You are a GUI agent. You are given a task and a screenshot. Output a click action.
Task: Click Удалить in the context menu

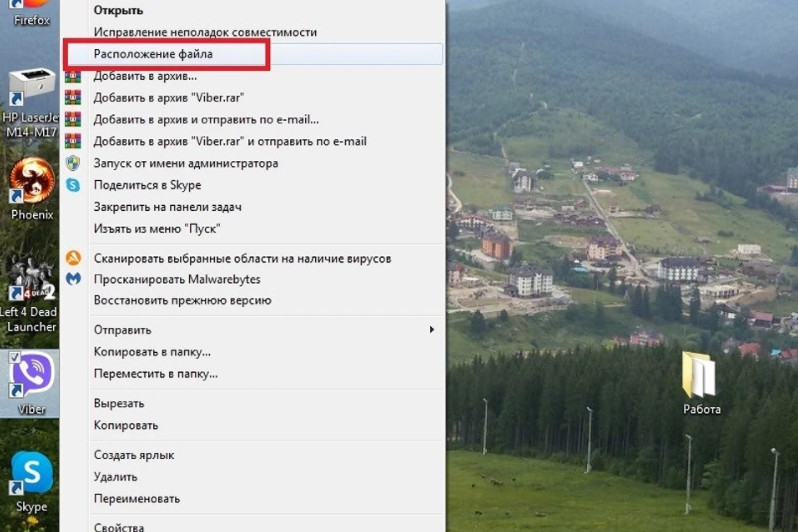pyautogui.click(x=115, y=477)
